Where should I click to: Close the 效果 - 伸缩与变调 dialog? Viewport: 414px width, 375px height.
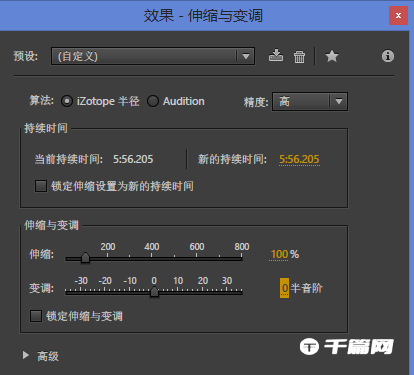(x=398, y=15)
